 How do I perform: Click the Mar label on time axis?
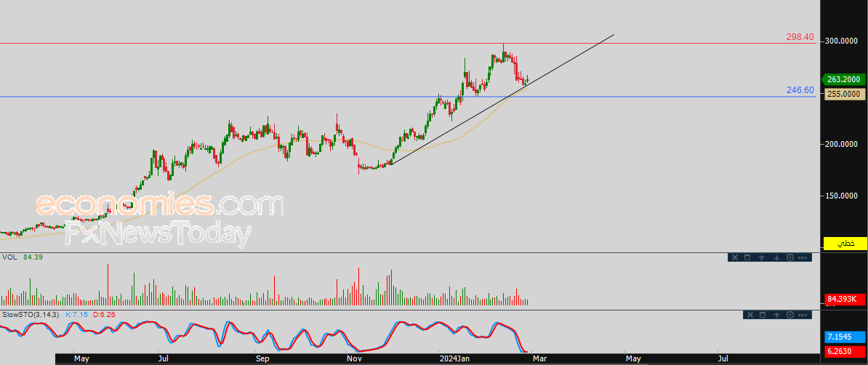click(539, 359)
